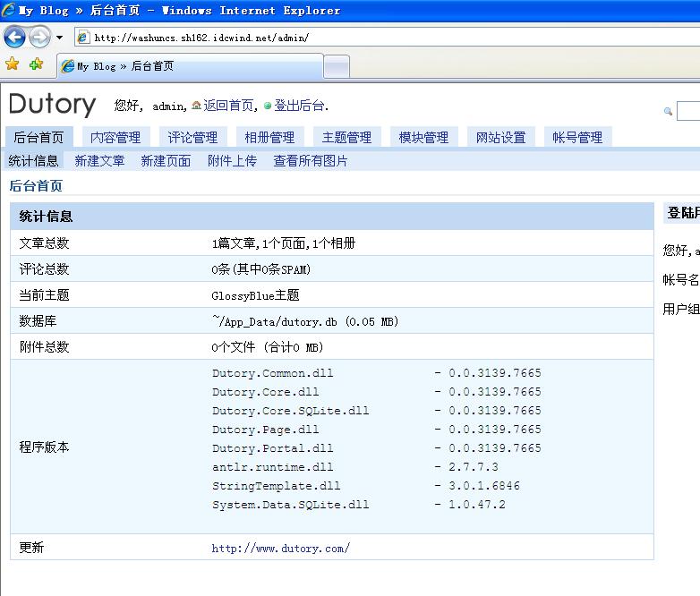
Task: Select the 查看所有图片 submenu item
Action: coord(311,161)
